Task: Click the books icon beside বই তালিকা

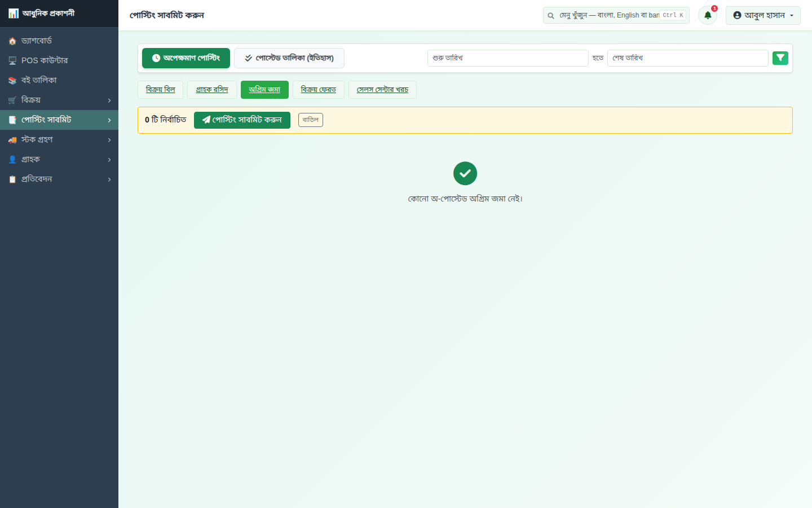Action: 12,81
